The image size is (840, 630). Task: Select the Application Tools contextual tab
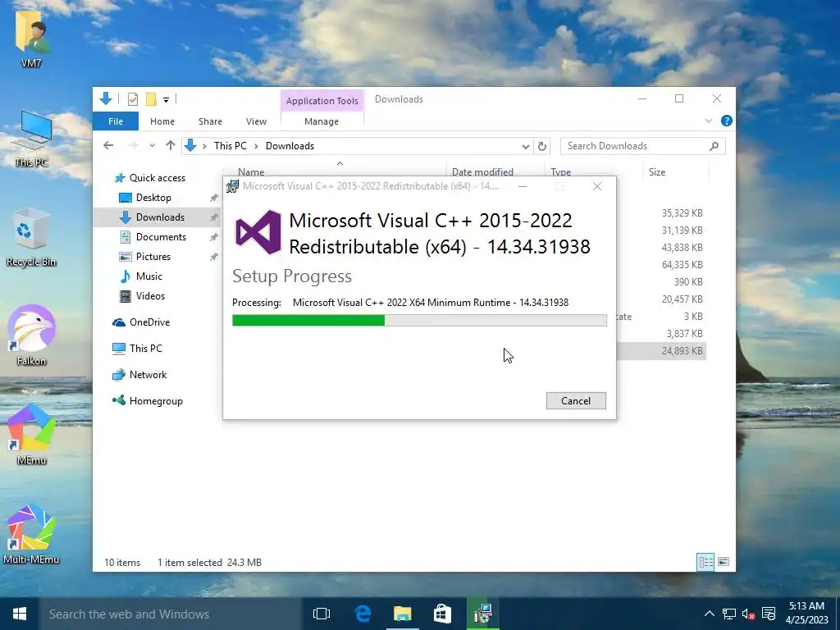pyautogui.click(x=322, y=101)
